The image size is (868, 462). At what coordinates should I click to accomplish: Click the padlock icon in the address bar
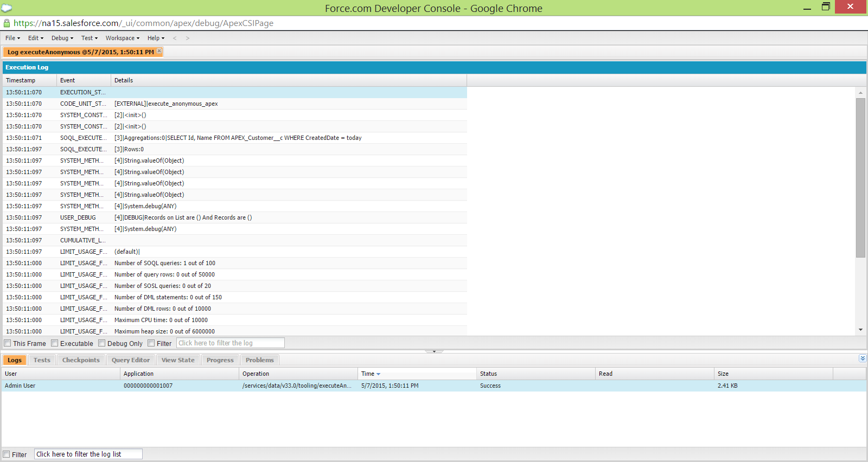(x=7, y=23)
